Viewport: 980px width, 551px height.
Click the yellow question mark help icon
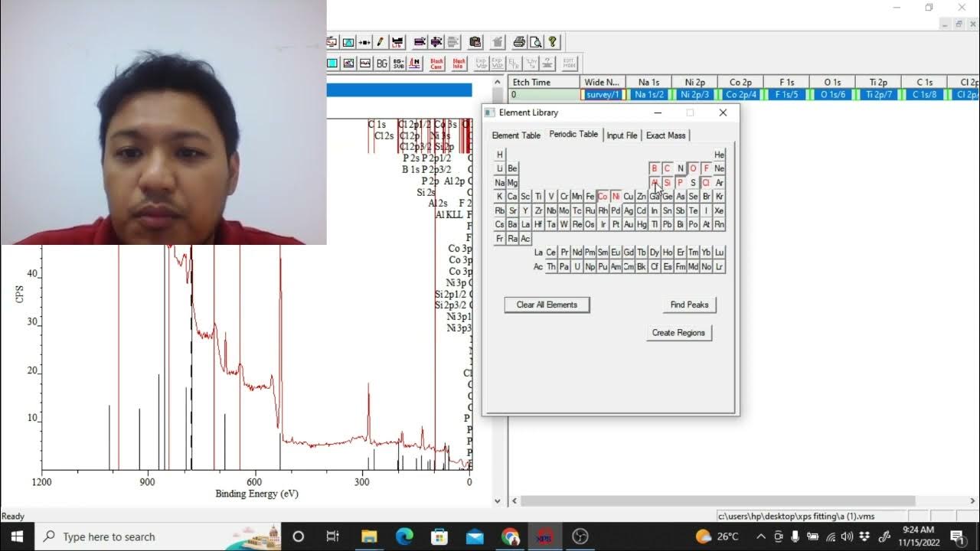[x=552, y=41]
